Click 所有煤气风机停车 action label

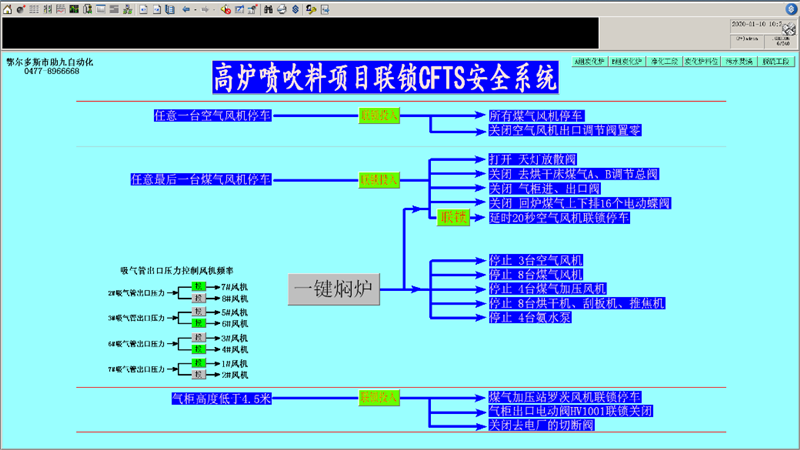tap(537, 116)
